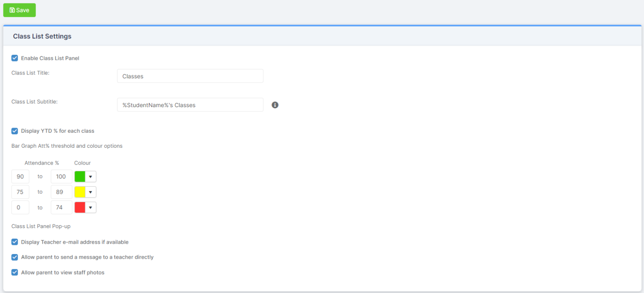Screen dimensions: 644x293
Task: Disable parent sending message to teacher
Action: coord(15,257)
